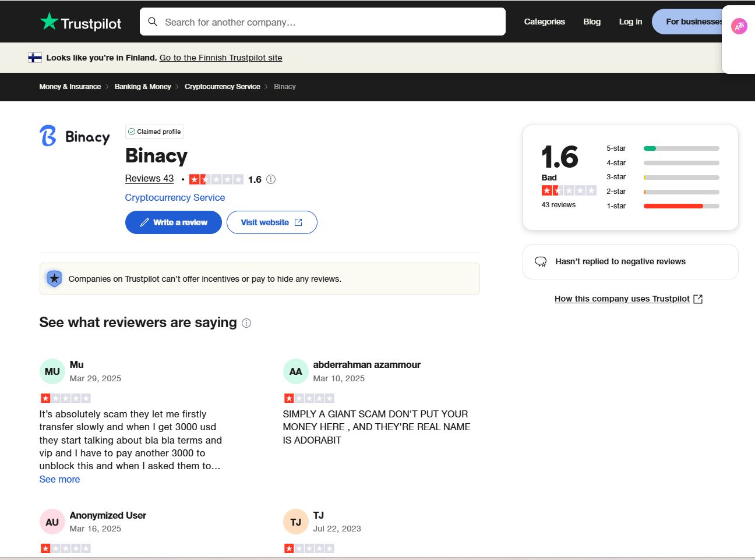The image size is (755, 560).
Task: Open reviewer name TJ
Action: coord(318,515)
